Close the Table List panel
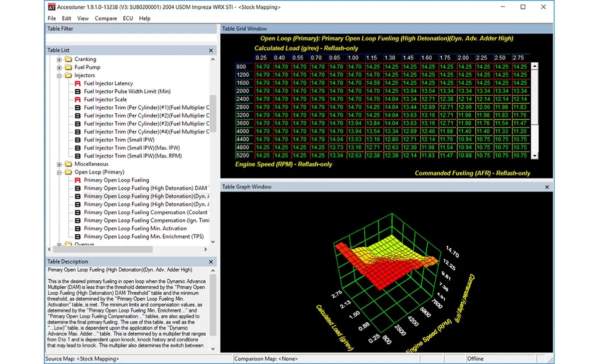This screenshot has height=364, width=599. pyautogui.click(x=211, y=50)
